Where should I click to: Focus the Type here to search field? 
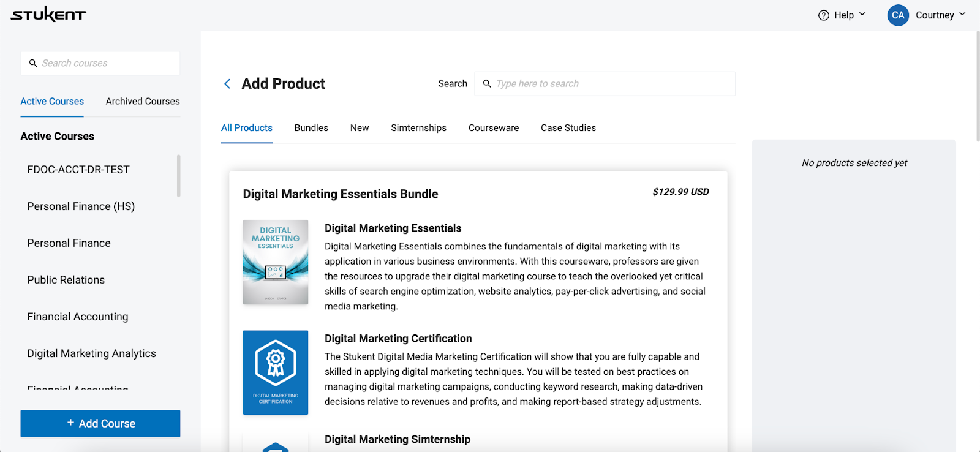point(605,83)
